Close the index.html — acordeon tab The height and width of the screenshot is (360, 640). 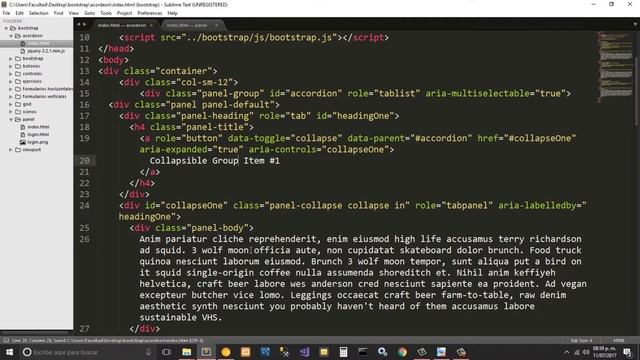pyautogui.click(x=152, y=25)
